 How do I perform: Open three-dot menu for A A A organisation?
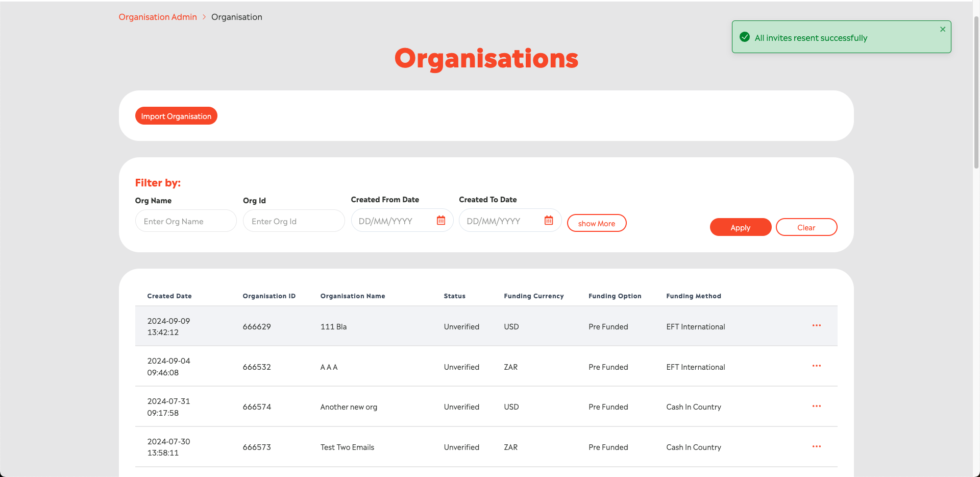(x=816, y=366)
